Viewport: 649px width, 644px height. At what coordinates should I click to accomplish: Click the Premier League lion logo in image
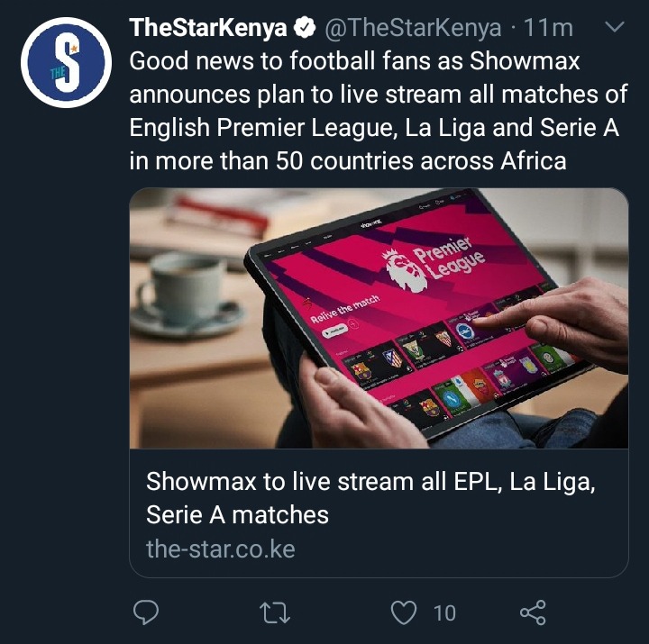coord(404,270)
